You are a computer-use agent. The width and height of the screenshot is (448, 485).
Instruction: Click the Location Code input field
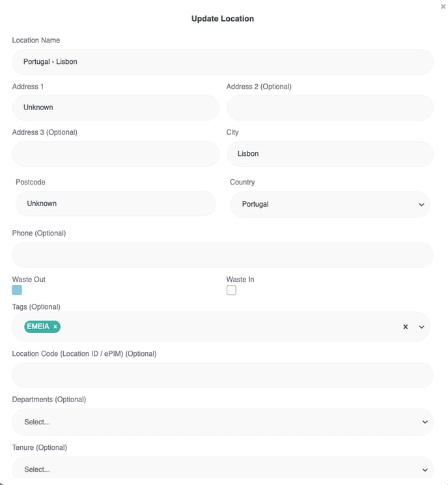click(223, 375)
